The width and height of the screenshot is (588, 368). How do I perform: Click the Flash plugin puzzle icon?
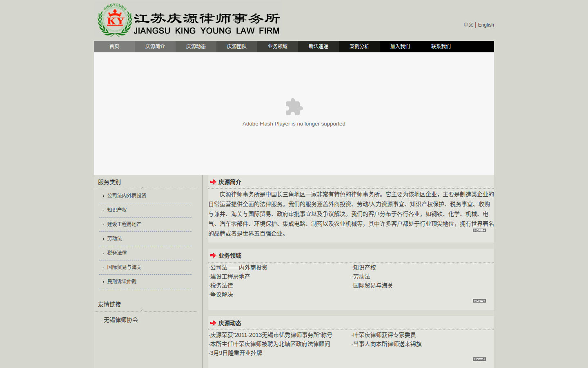point(294,107)
